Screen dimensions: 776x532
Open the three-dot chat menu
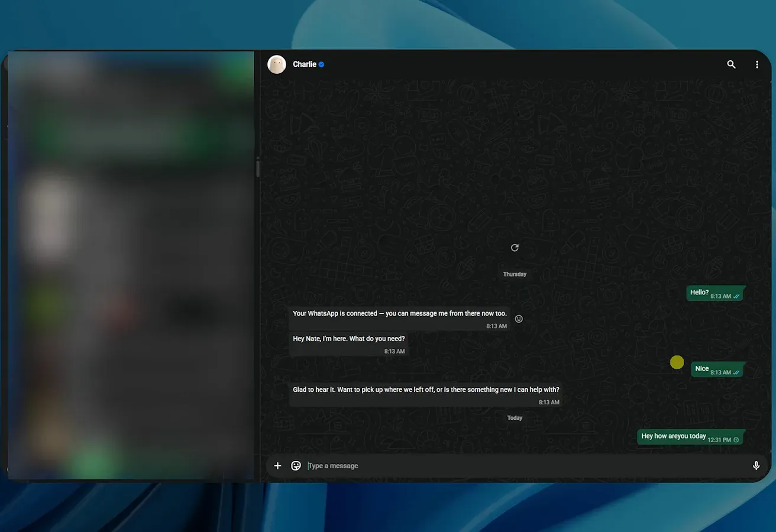757,64
